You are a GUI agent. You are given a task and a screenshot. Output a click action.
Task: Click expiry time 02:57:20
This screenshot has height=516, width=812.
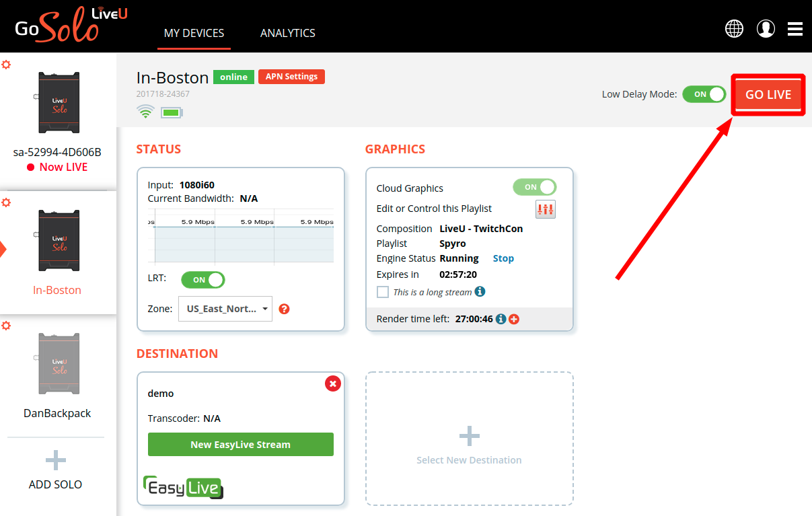point(458,274)
